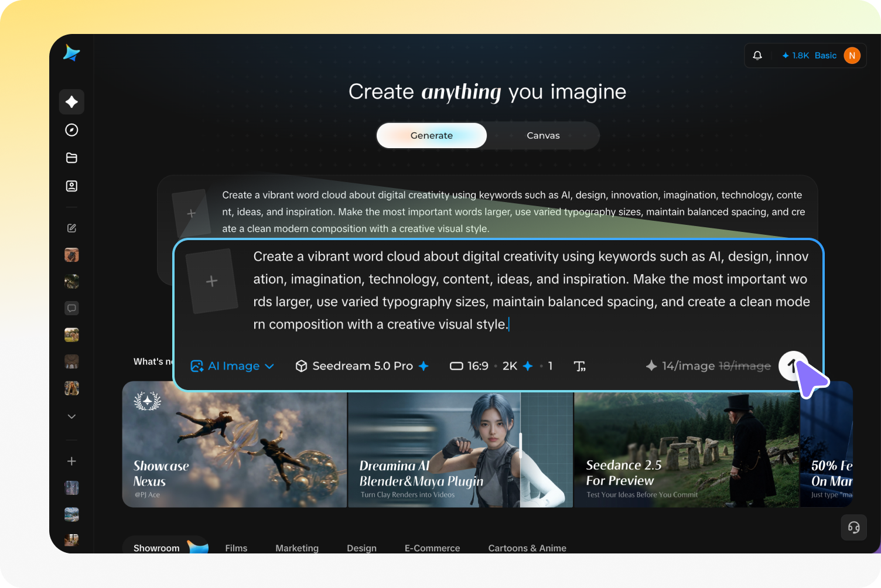Click the text style T icon
This screenshot has height=588, width=881.
click(579, 367)
